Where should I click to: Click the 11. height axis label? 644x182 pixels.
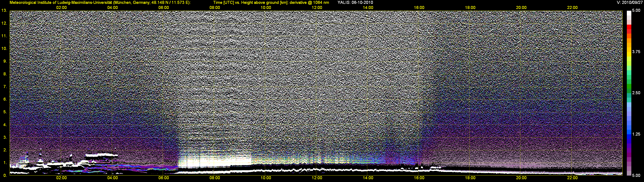pos(4,36)
